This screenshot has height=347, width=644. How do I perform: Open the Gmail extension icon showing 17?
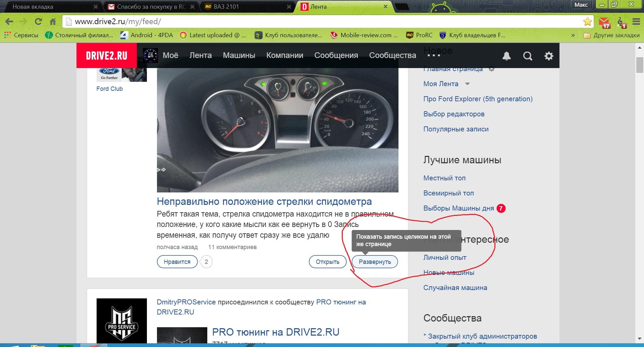pos(605,22)
